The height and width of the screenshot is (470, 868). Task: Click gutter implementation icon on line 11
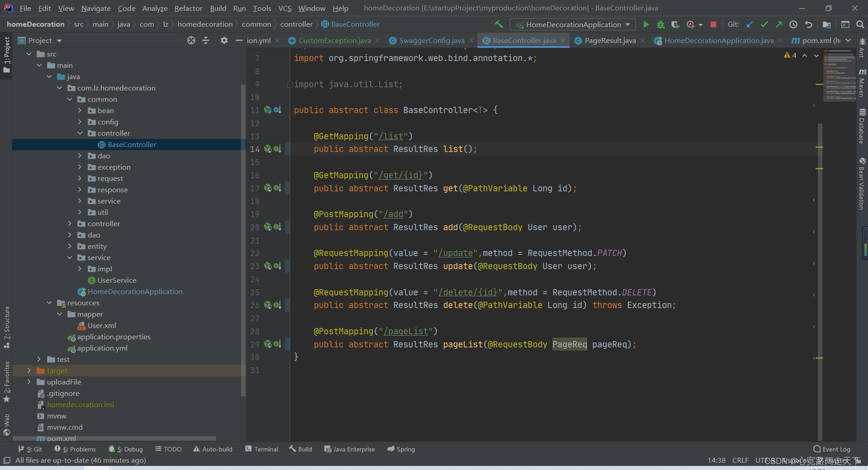[x=277, y=110]
